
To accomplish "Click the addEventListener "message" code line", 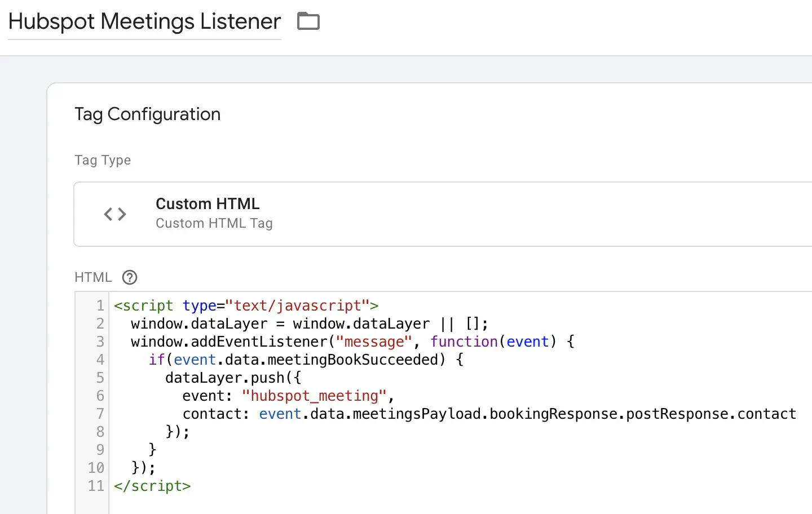I will coord(352,342).
